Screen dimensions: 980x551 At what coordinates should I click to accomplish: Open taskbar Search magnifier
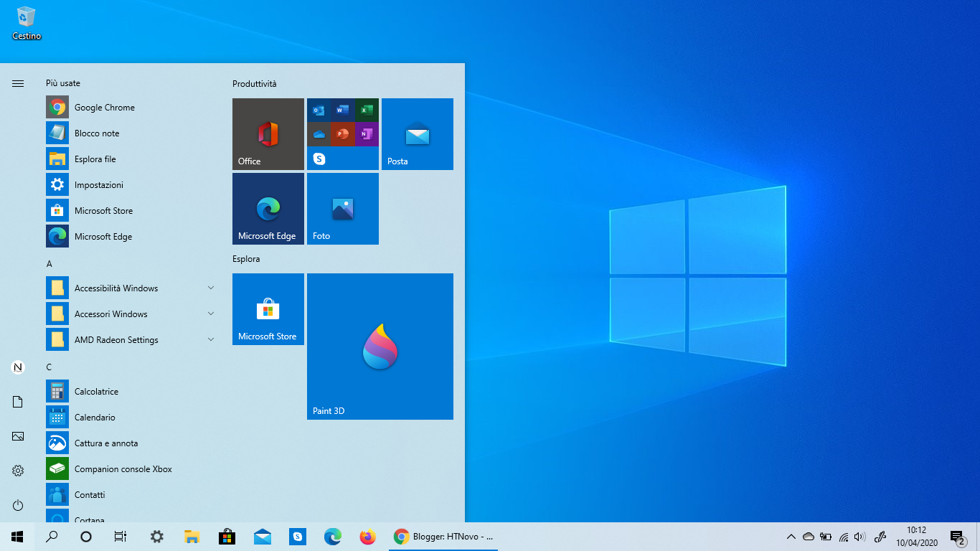pos(52,537)
